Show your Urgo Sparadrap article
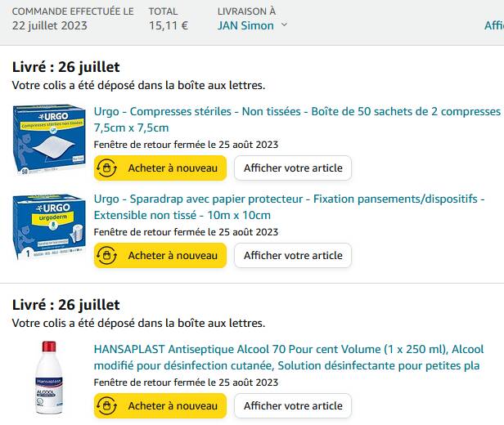Viewport: 504px width, 425px height. [x=293, y=256]
